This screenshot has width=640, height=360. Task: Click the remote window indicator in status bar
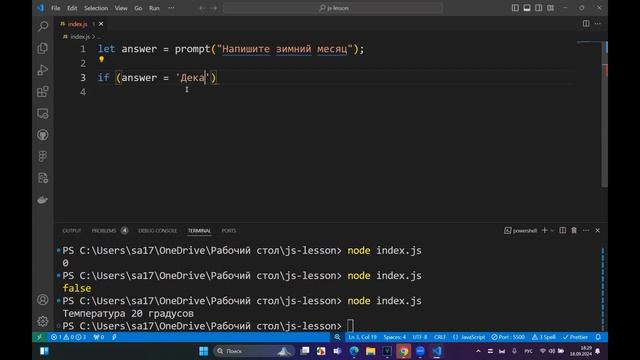click(x=40, y=337)
